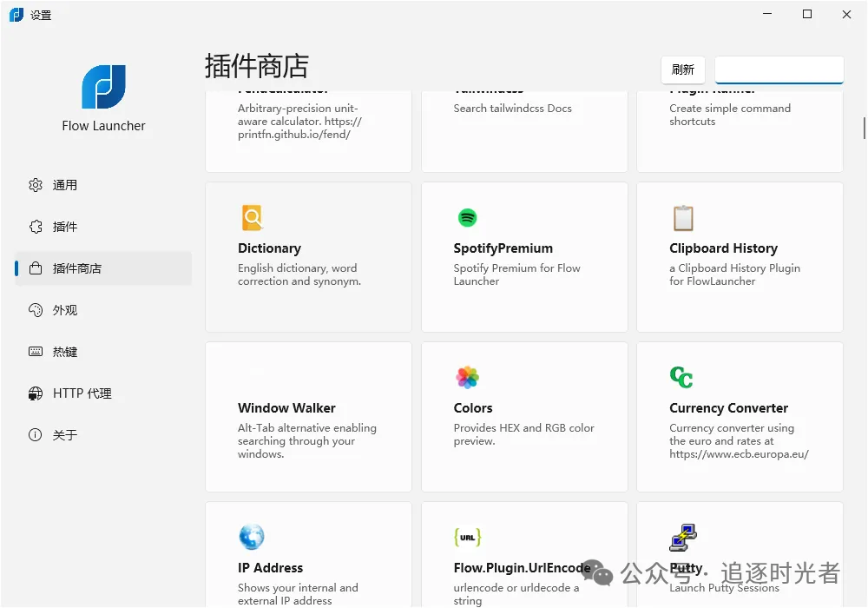Click the IP Address globe icon
868x608 pixels.
[252, 537]
